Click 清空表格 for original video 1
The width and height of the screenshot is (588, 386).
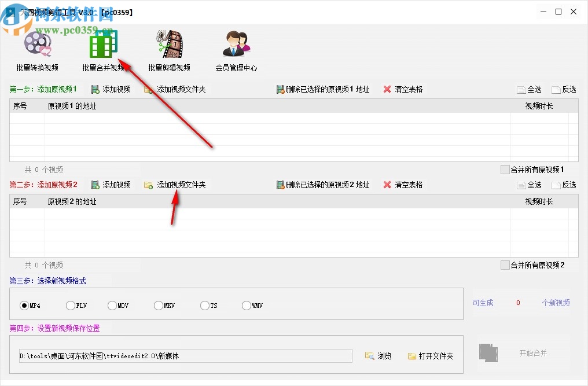403,89
